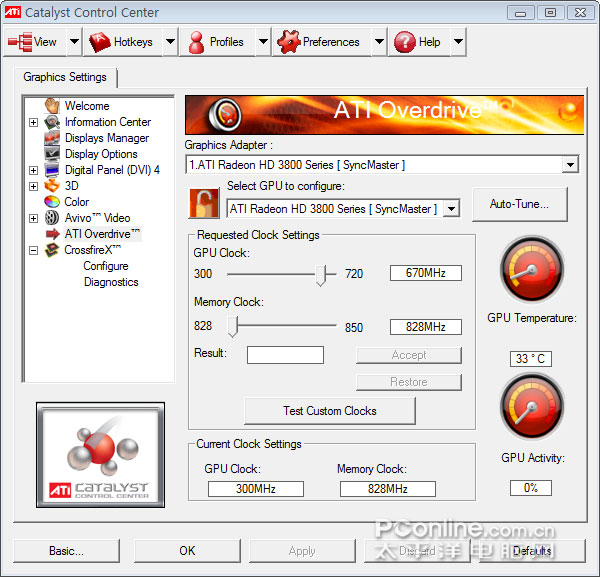Click the Catalyst Control Center logo thumbnail
Image resolution: width=600 pixels, height=577 pixels.
click(101, 455)
